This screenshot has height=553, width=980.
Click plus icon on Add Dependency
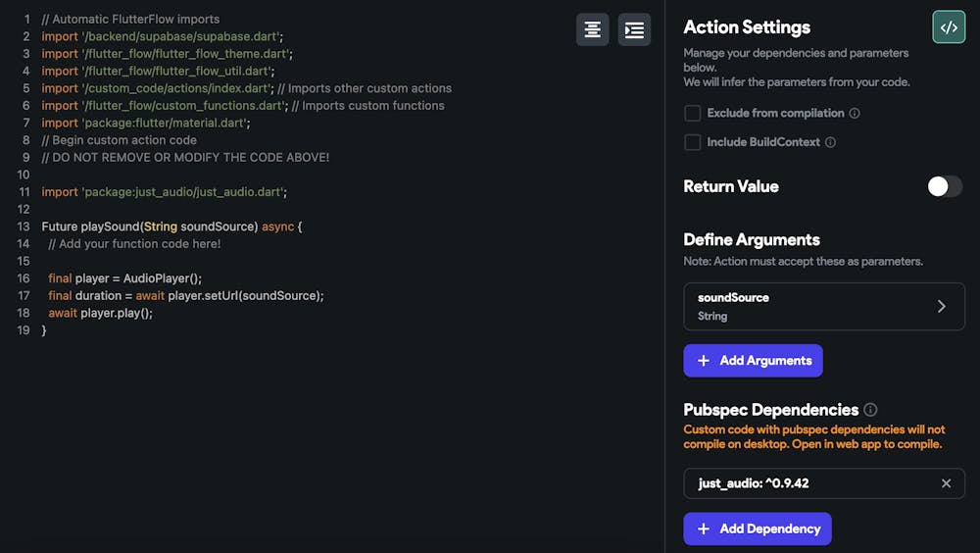pyautogui.click(x=704, y=529)
